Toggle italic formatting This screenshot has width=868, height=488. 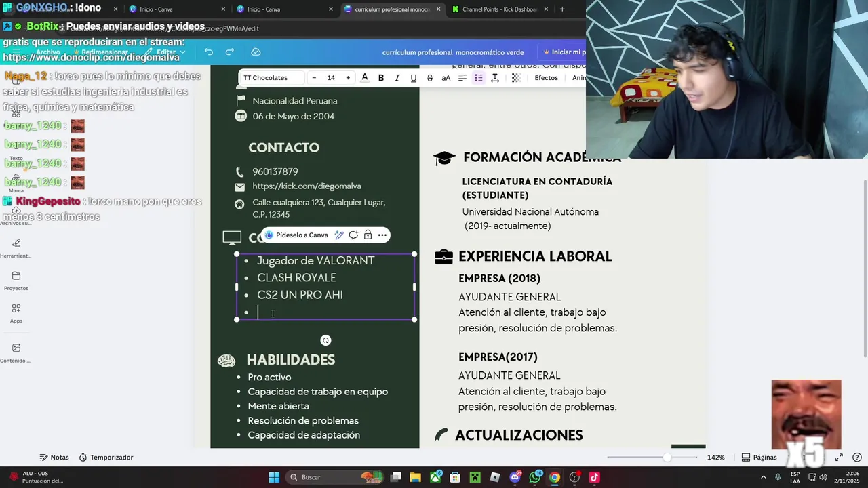coord(397,78)
